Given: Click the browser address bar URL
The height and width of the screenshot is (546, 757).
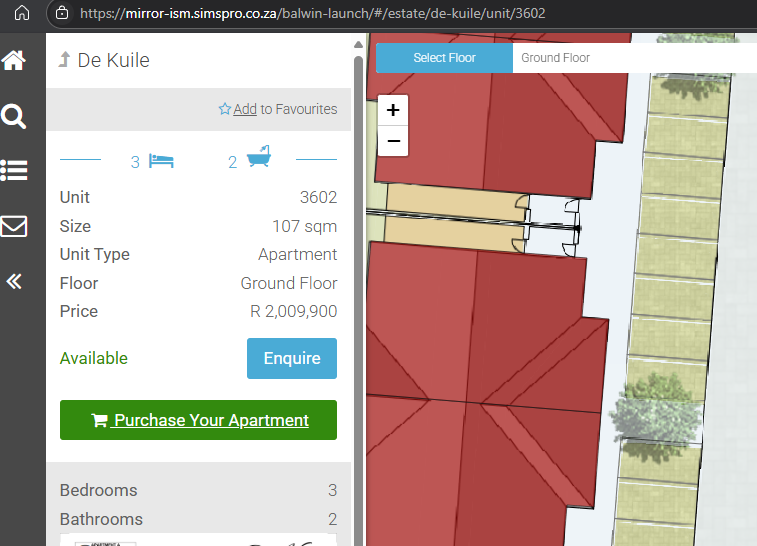Looking at the screenshot, I should 312,13.
